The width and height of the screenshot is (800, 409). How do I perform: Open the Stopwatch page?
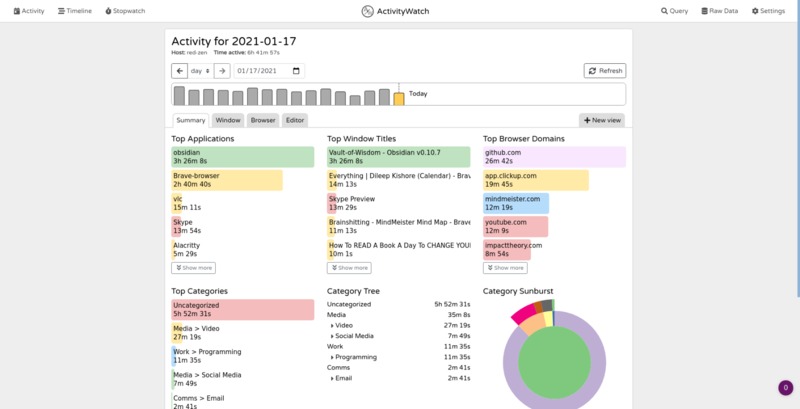pyautogui.click(x=125, y=11)
